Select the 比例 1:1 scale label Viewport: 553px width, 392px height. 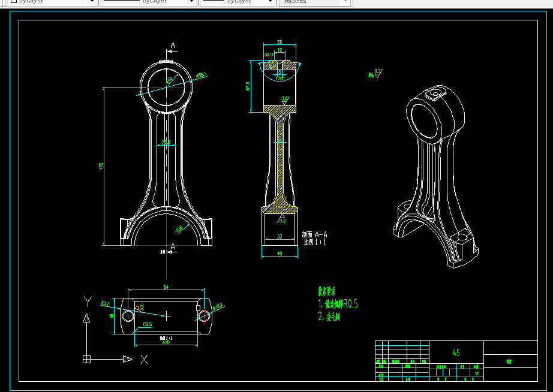[315, 242]
